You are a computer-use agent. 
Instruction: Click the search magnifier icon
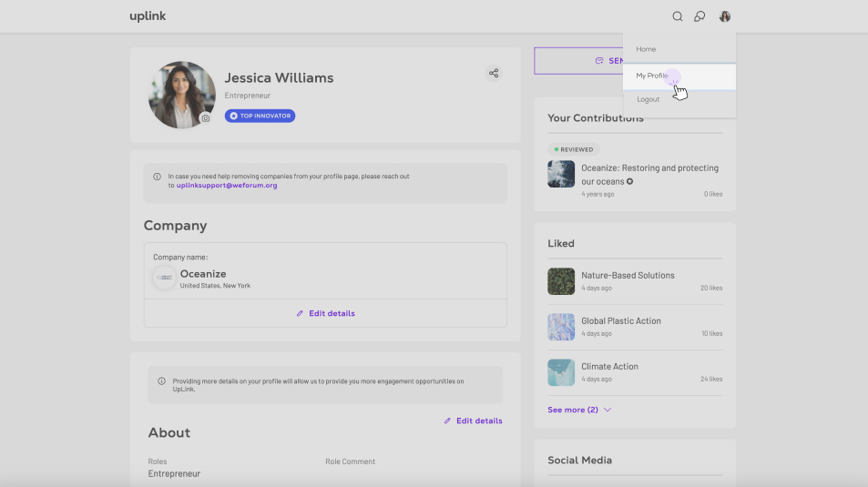coord(677,16)
